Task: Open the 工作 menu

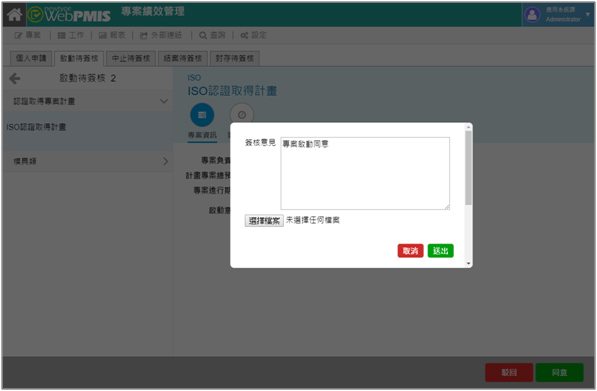Action: (70, 35)
